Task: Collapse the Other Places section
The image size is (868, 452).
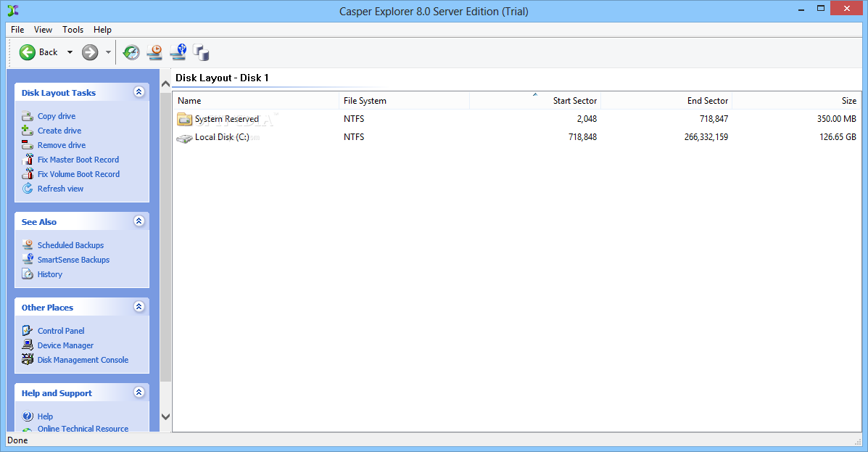Action: (139, 307)
